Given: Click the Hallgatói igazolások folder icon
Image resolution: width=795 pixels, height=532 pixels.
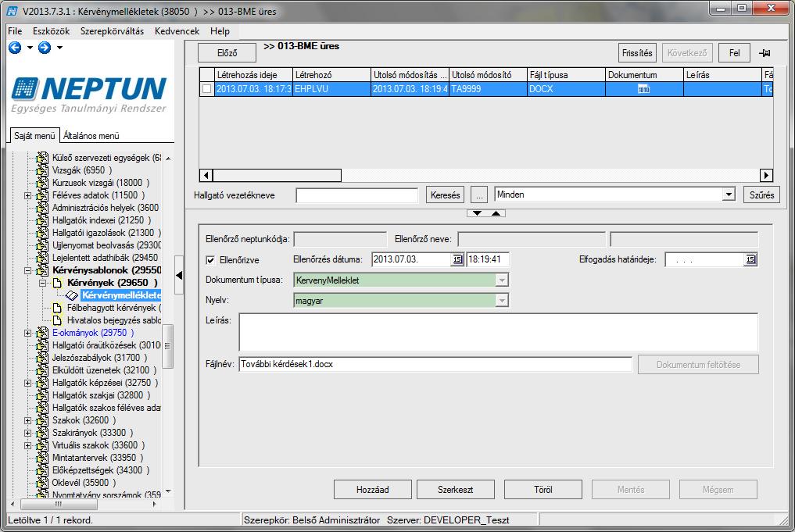Looking at the screenshot, I should coord(42,233).
